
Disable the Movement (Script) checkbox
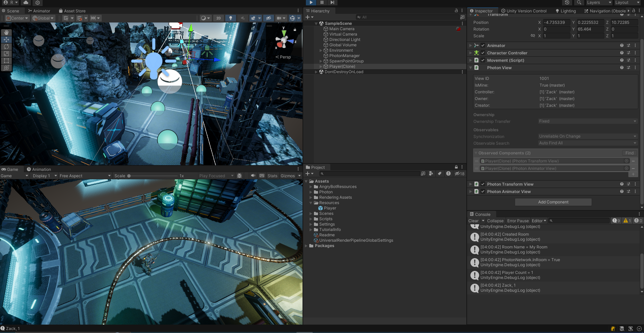[483, 60]
